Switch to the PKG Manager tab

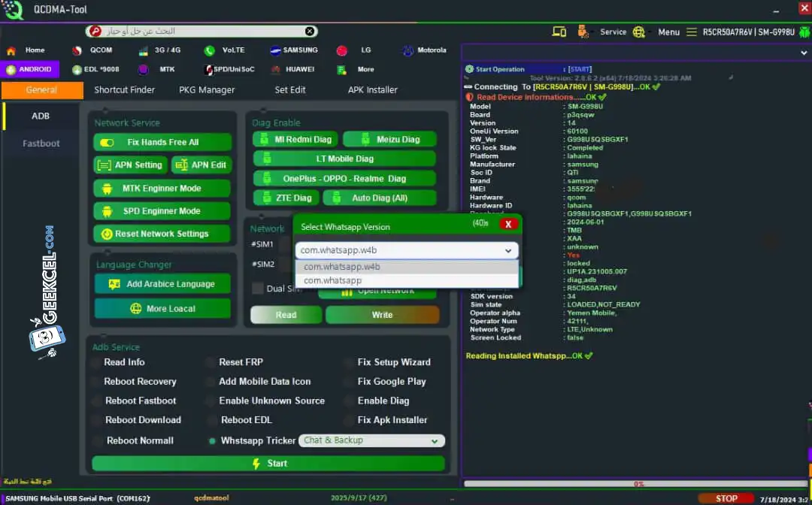pyautogui.click(x=207, y=90)
